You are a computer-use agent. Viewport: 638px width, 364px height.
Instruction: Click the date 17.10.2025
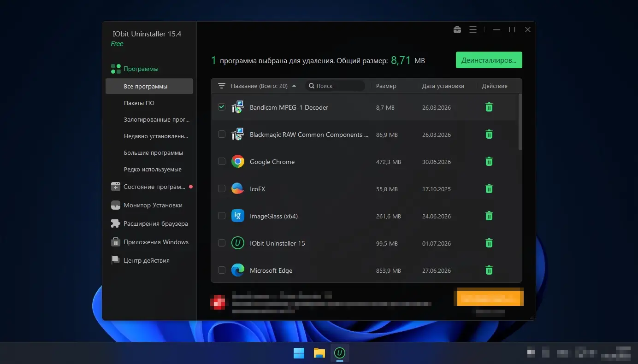coord(437,189)
